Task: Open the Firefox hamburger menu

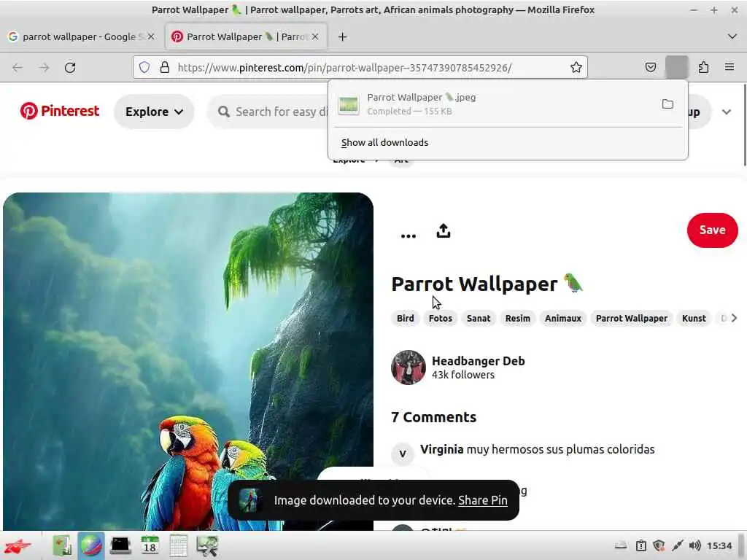Action: (x=729, y=68)
